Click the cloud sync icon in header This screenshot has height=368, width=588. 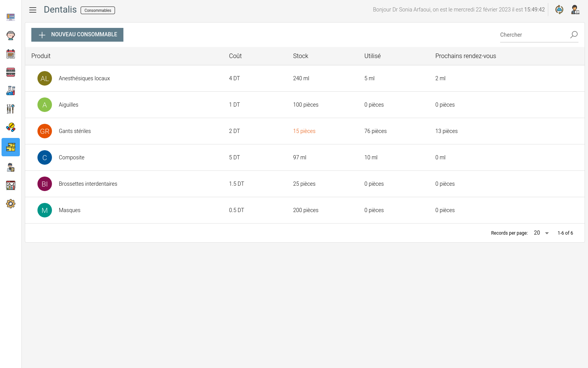tap(559, 10)
